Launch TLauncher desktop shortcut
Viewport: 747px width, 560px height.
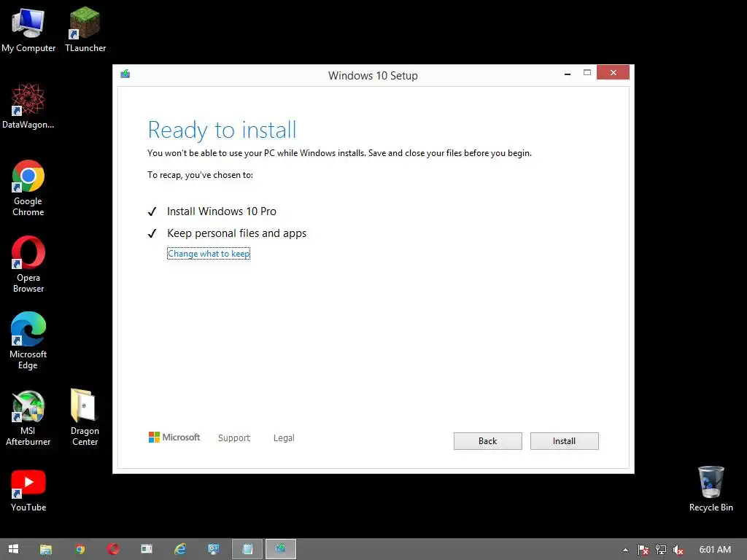(85, 29)
